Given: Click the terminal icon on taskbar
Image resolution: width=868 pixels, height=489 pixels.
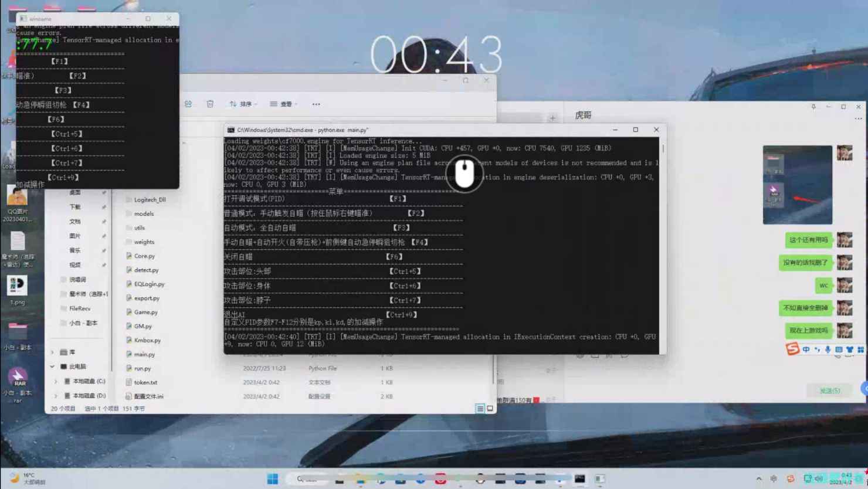Looking at the screenshot, I should tap(580, 479).
